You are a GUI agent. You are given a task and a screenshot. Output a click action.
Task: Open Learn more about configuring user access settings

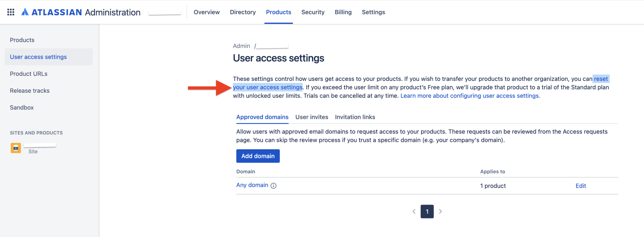pos(470,96)
